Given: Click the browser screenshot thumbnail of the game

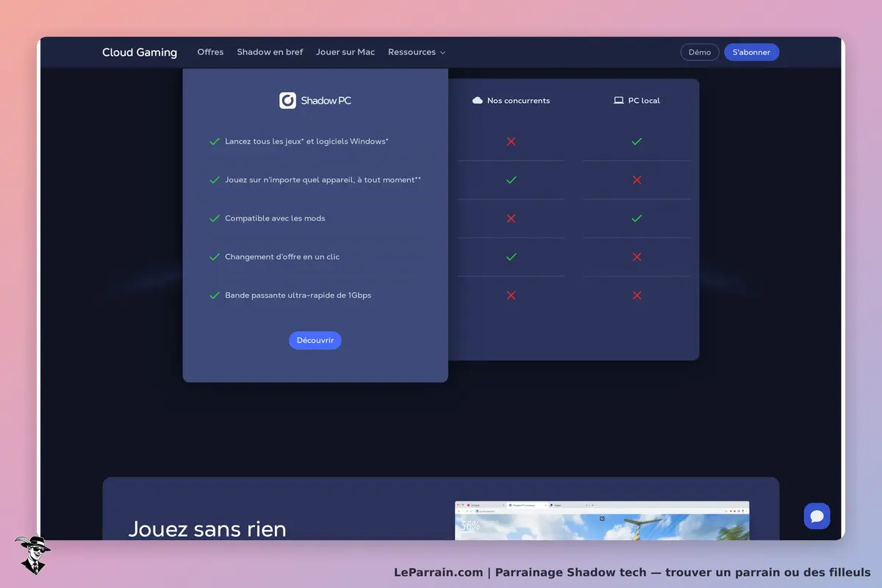Looking at the screenshot, I should [x=602, y=521].
